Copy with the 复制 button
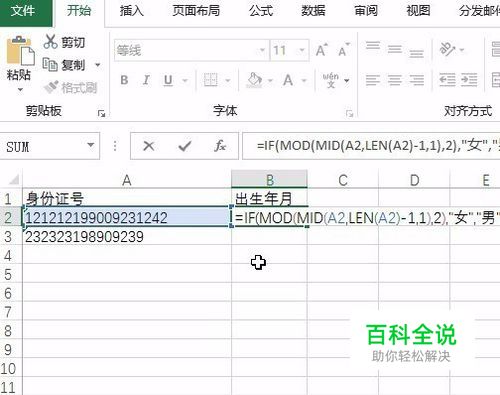Image resolution: width=500 pixels, height=395 pixels. (64, 65)
